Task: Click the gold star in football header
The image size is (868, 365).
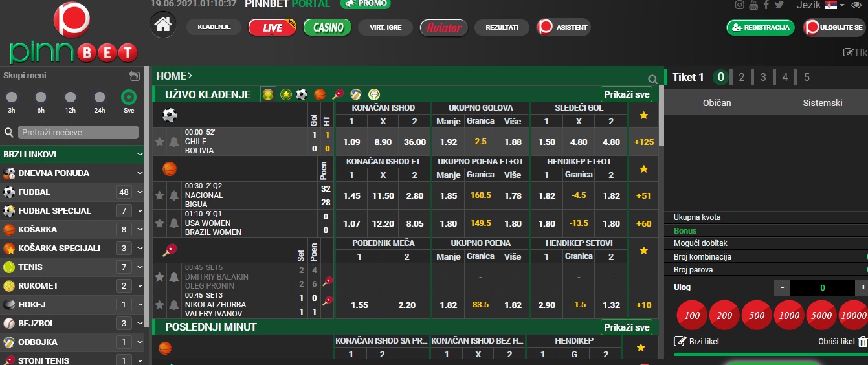Action: pos(643,115)
